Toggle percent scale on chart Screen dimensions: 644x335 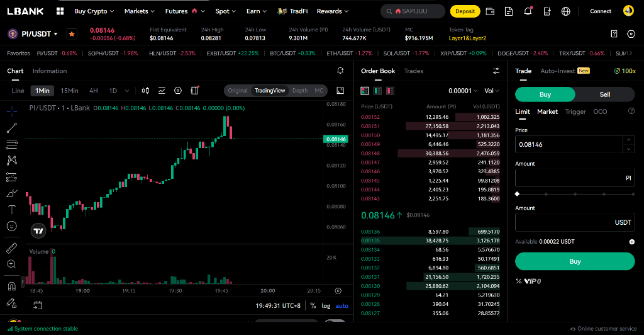[x=313, y=305]
